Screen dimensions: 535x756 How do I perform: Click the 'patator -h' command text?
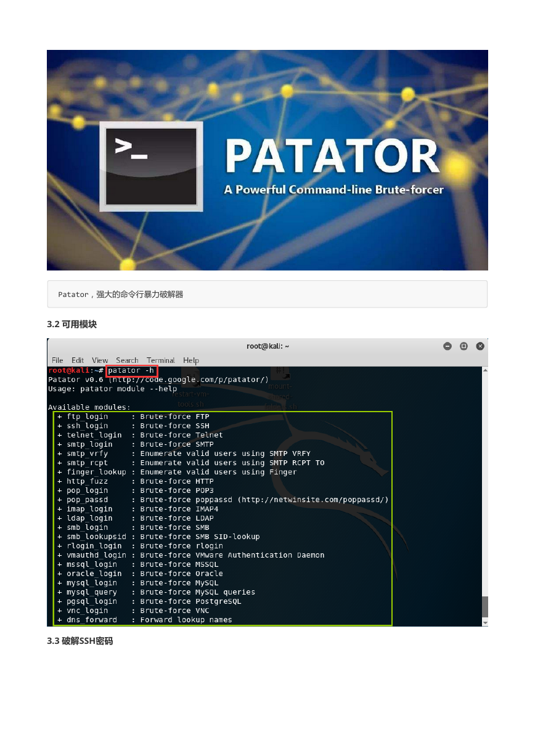(x=131, y=370)
